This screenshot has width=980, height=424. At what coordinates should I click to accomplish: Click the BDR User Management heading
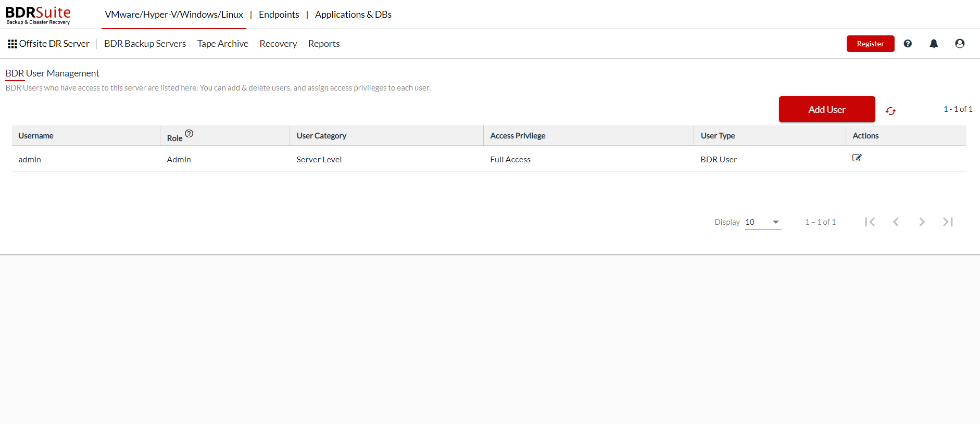coord(52,73)
